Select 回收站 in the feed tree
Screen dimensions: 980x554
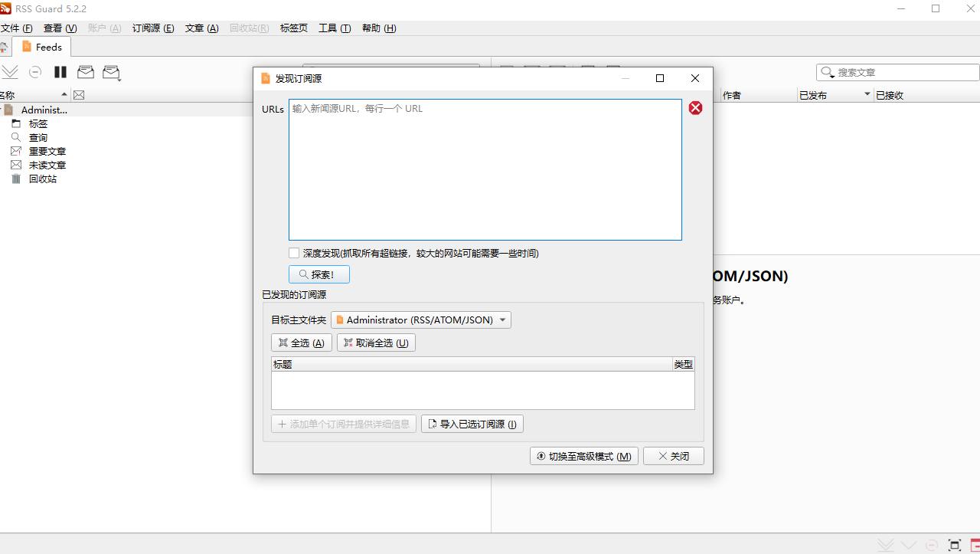(x=43, y=179)
